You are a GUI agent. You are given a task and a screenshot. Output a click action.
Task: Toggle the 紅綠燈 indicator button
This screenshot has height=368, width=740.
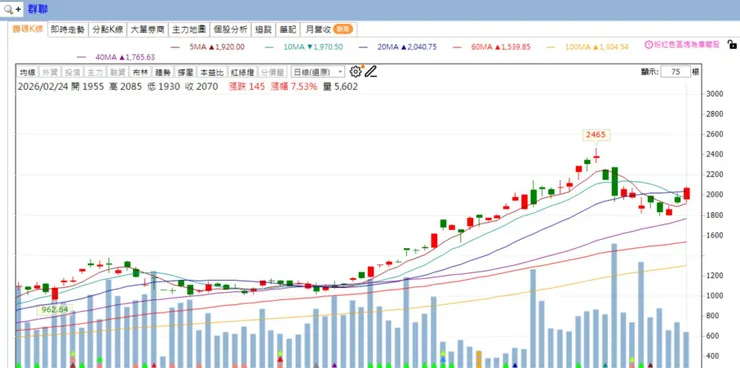coord(243,72)
